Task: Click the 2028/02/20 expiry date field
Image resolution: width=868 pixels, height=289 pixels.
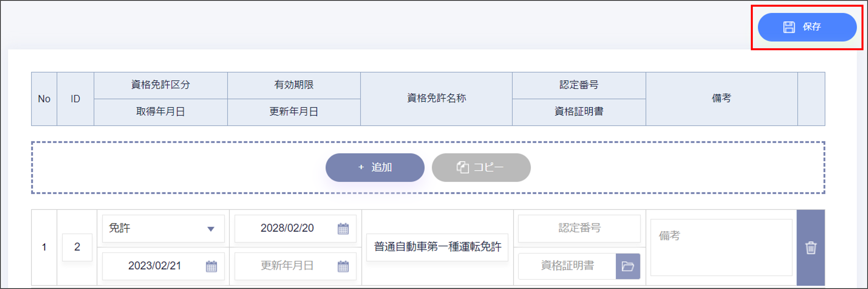Action: tap(287, 228)
